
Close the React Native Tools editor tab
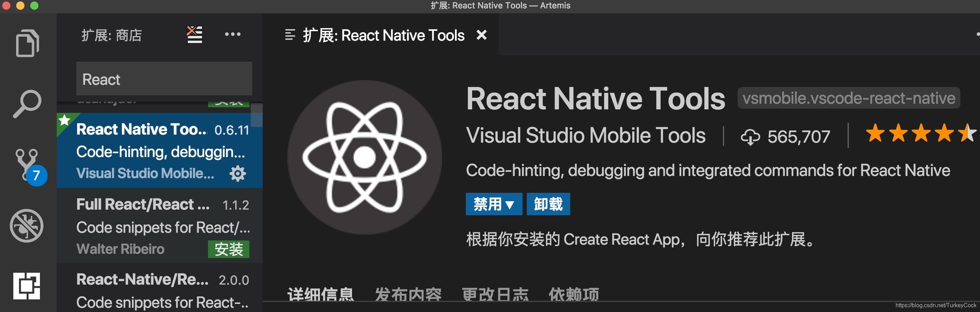coord(482,35)
